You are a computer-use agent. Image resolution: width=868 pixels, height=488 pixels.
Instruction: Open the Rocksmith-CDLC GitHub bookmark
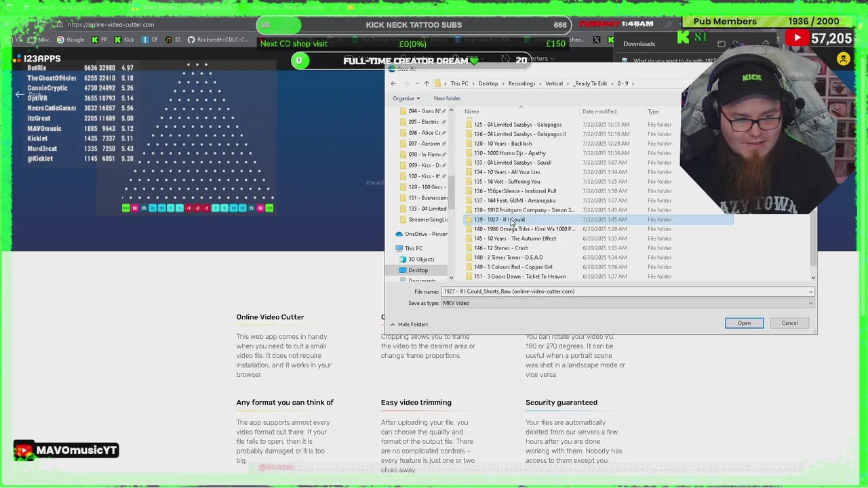(218, 39)
